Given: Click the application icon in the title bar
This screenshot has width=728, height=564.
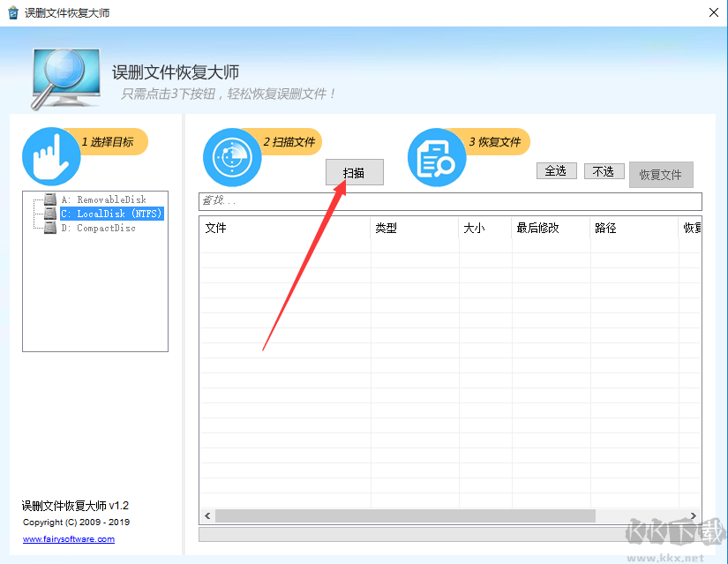Looking at the screenshot, I should tap(15, 12).
